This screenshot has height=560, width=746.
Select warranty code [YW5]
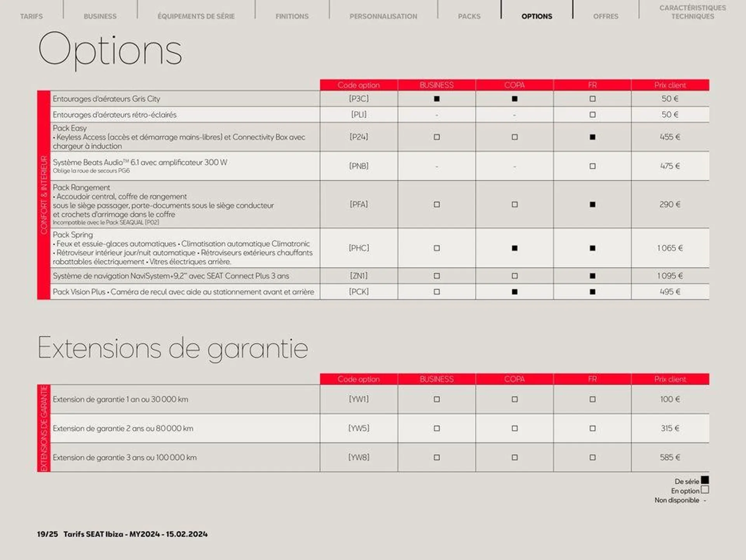[359, 428]
